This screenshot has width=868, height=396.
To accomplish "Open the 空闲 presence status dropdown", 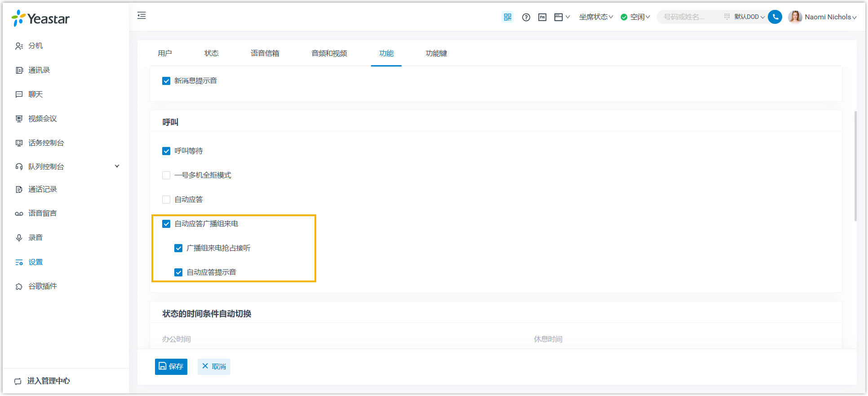I will (636, 17).
